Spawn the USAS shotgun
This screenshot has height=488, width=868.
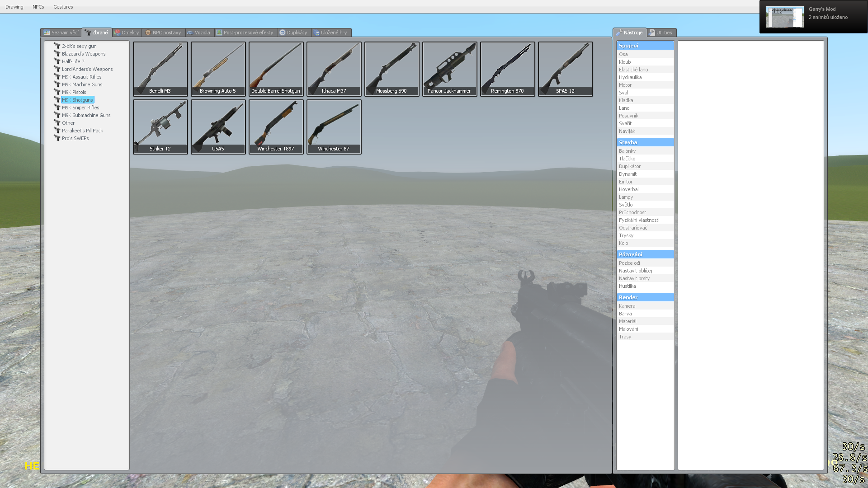(218, 127)
